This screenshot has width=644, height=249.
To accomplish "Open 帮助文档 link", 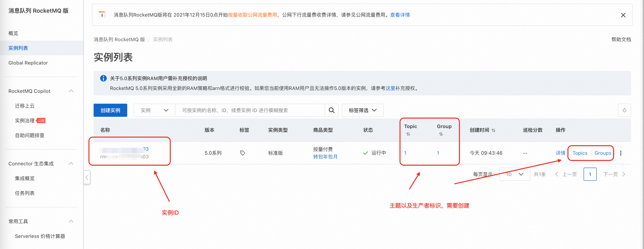I will pos(621,40).
